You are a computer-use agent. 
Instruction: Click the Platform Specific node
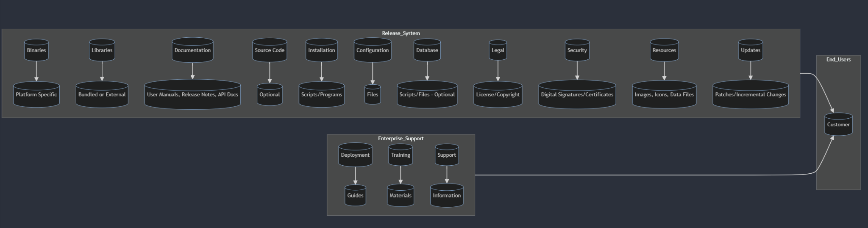point(36,95)
